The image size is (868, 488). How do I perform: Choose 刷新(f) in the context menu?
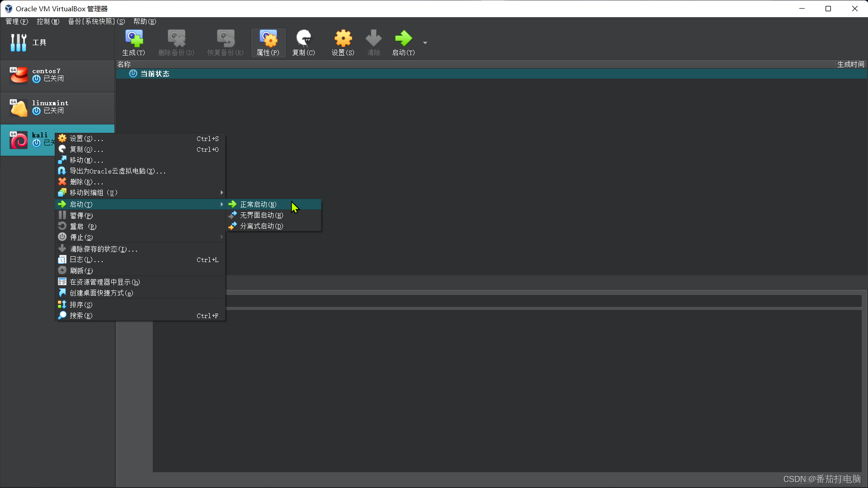[x=140, y=271]
